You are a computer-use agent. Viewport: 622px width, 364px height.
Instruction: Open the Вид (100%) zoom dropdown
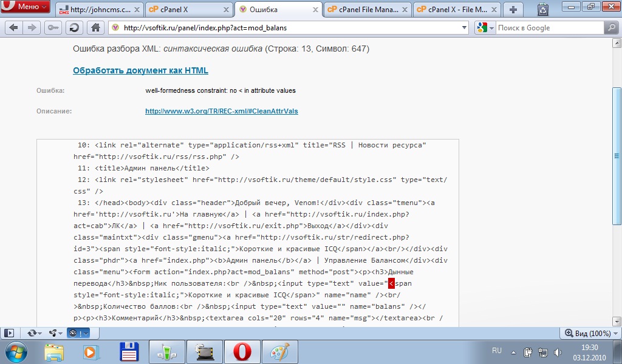point(592,333)
